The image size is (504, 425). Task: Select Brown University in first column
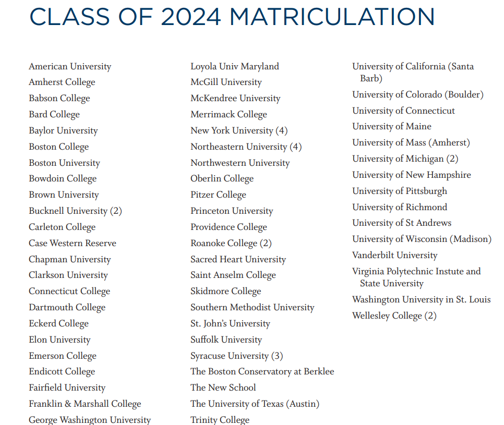(64, 195)
